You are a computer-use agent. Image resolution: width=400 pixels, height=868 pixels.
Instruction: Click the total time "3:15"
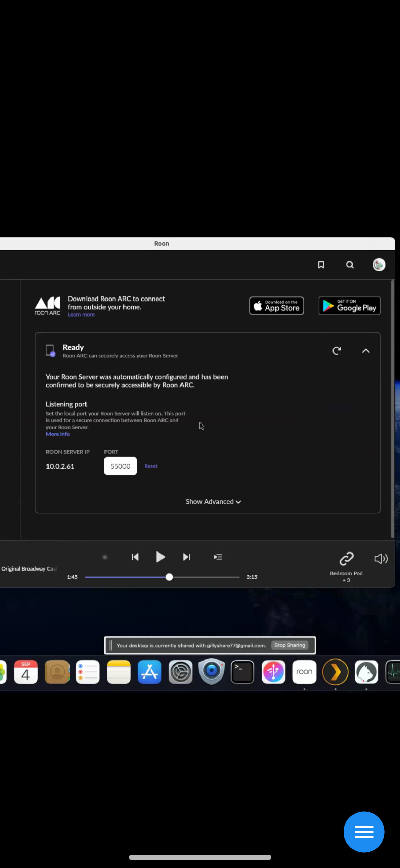pyautogui.click(x=252, y=577)
